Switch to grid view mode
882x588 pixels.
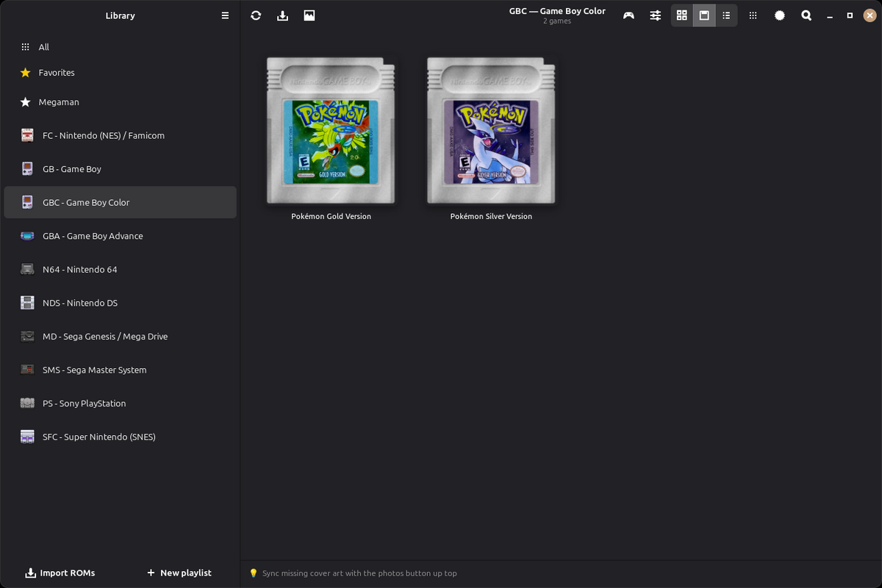[682, 15]
